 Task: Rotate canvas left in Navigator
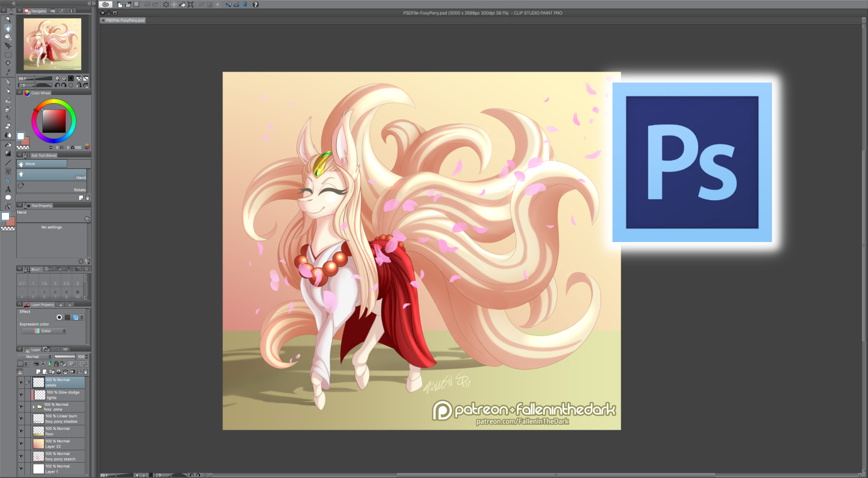58,85
